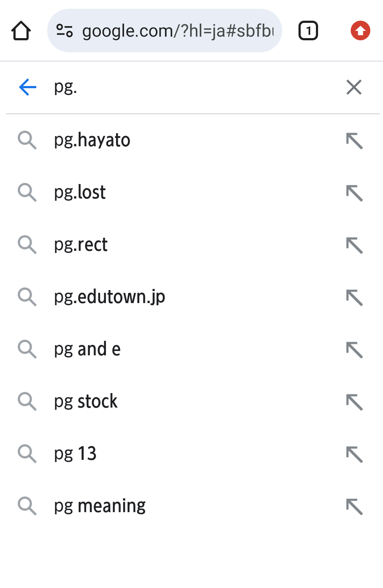Go back with the blue arrow
383x588 pixels.
(28, 87)
